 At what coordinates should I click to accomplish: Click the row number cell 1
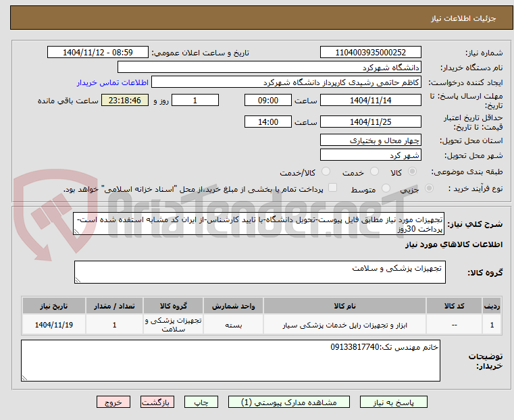coord(492,324)
